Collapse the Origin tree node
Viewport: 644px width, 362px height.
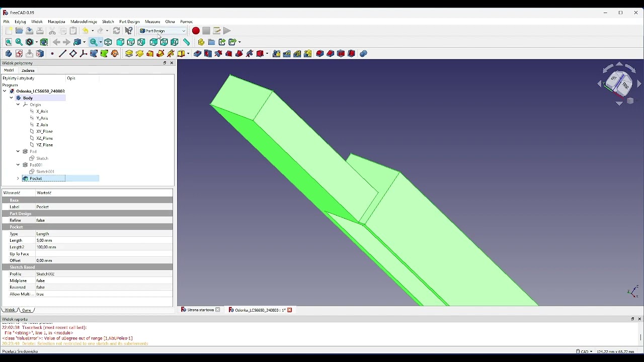coord(18,105)
